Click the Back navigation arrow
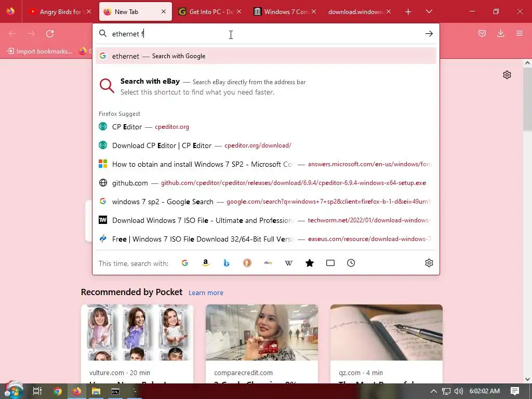This screenshot has width=532, height=399. 12,34
